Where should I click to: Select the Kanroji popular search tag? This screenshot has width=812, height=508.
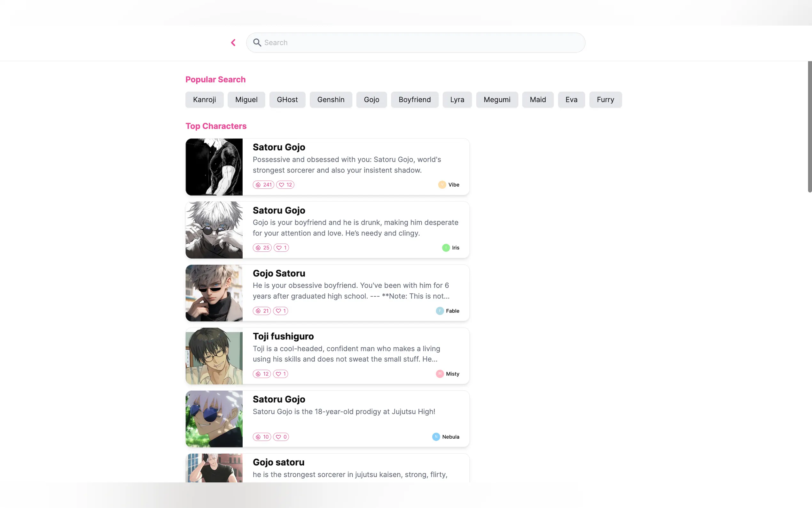(204, 100)
